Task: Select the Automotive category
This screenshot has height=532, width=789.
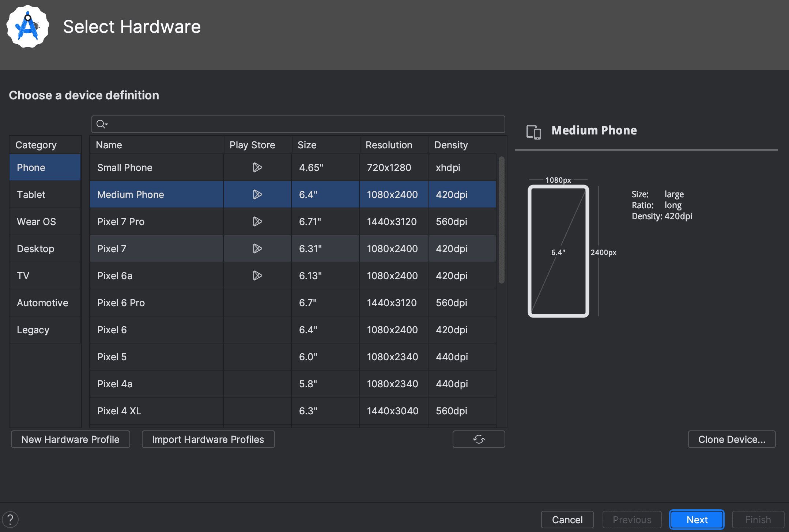Action: pyautogui.click(x=45, y=303)
